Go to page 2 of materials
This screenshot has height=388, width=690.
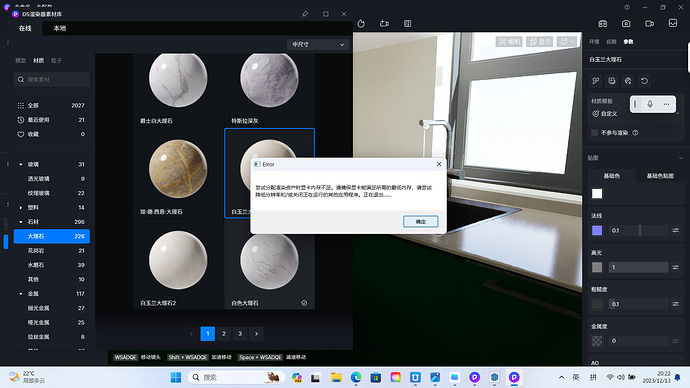click(x=224, y=333)
